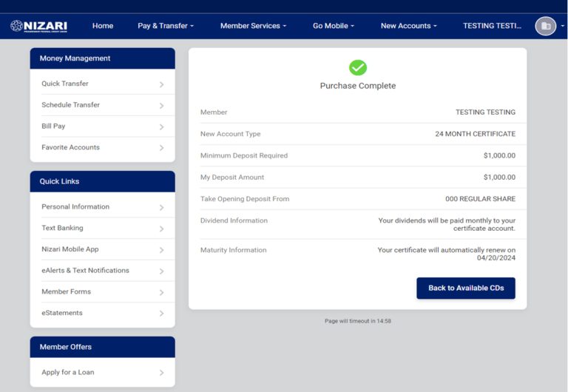
Task: Click the arrow icon next to eStatements
Action: [x=161, y=314]
